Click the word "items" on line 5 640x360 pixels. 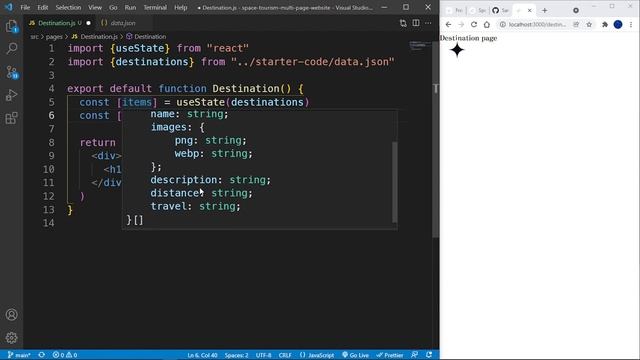[136, 102]
